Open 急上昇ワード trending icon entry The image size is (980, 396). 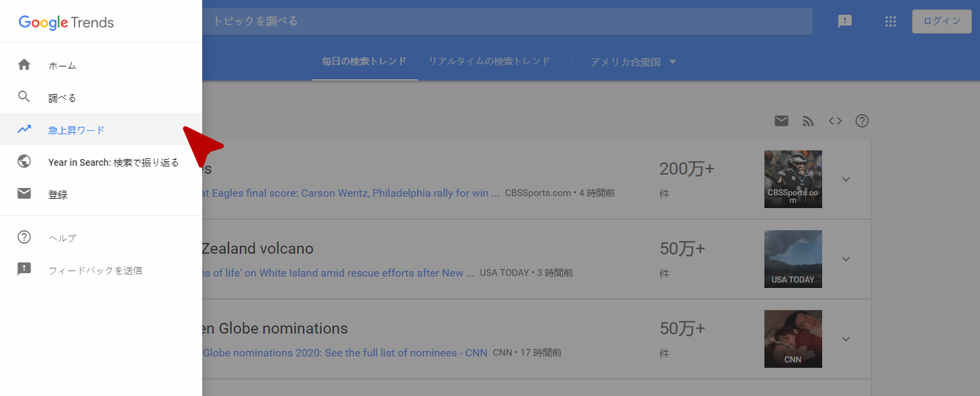pyautogui.click(x=24, y=130)
